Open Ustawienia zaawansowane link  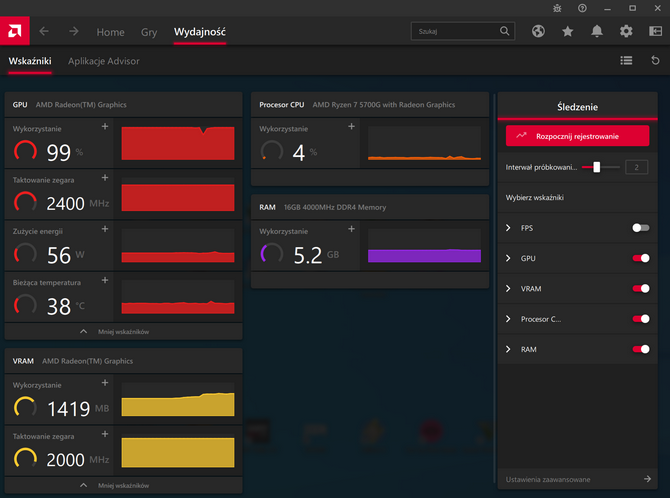[x=548, y=480]
